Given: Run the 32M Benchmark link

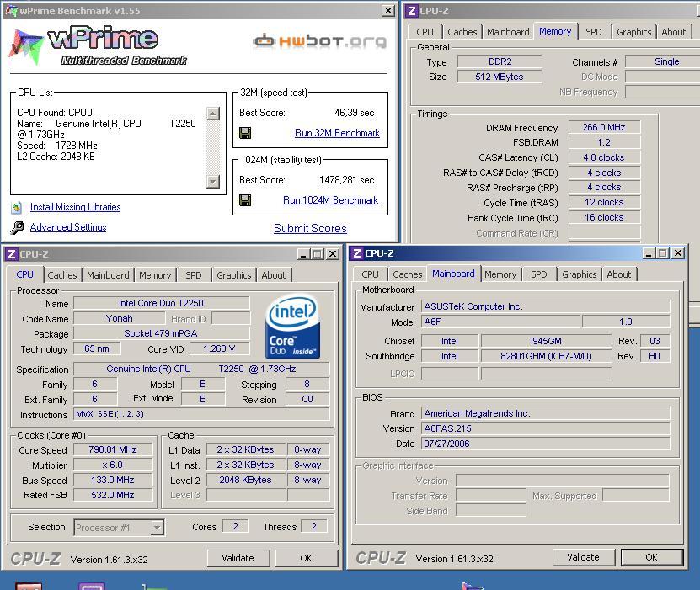Looking at the screenshot, I should click(337, 133).
